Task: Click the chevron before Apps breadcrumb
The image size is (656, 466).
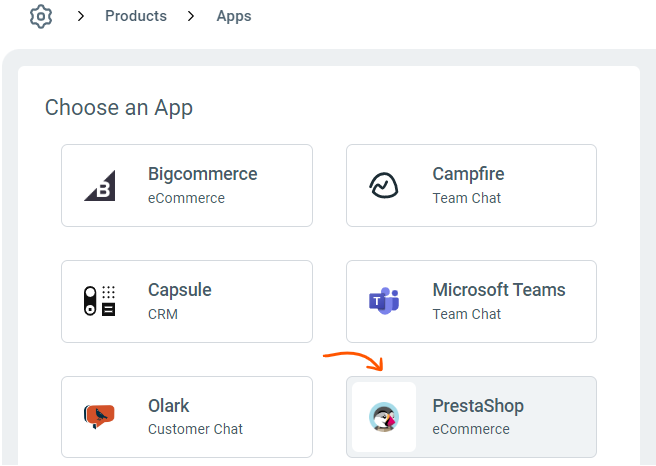Action: tap(191, 17)
